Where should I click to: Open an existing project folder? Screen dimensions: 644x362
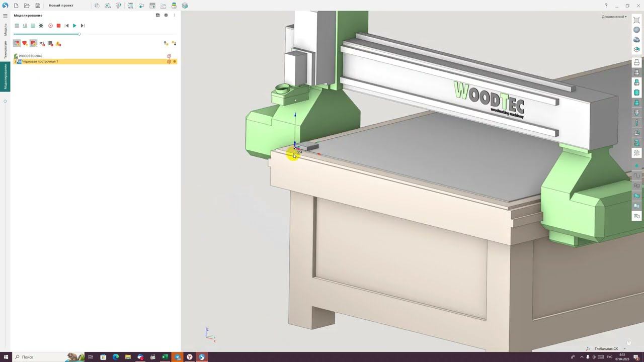(x=27, y=6)
